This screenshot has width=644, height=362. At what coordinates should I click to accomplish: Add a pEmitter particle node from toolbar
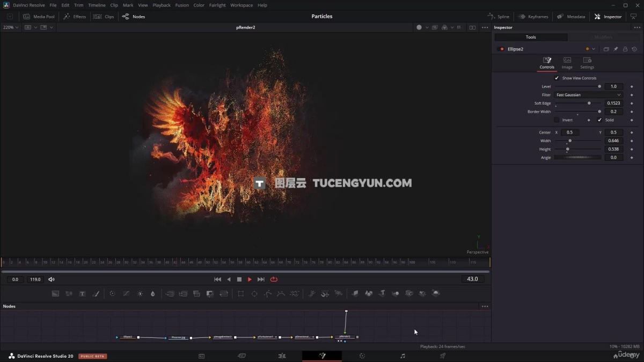click(x=311, y=294)
